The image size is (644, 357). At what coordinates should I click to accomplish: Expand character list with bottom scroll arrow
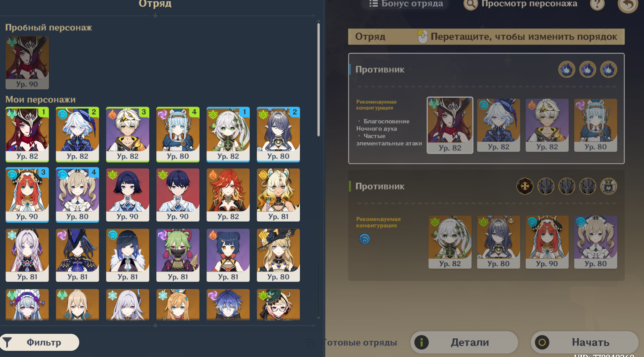[x=319, y=318]
